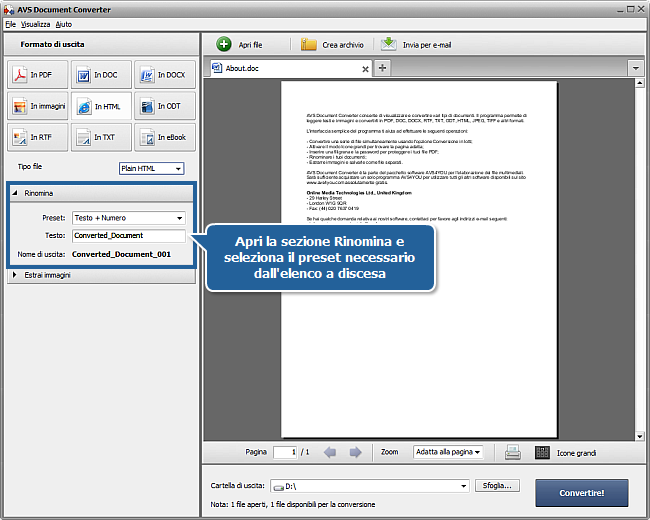Image resolution: width=650 pixels, height=520 pixels.
Task: Click the Invia per e-mail icon
Action: [x=387, y=45]
